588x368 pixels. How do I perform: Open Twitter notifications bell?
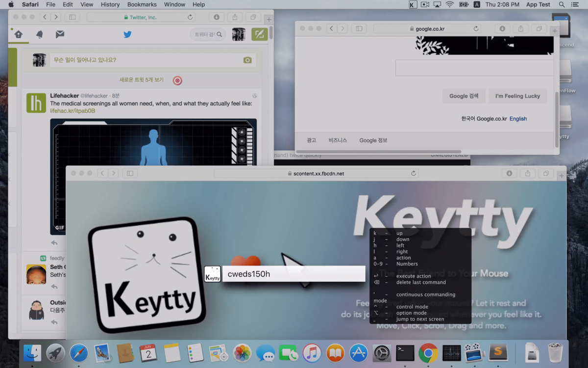pos(39,34)
